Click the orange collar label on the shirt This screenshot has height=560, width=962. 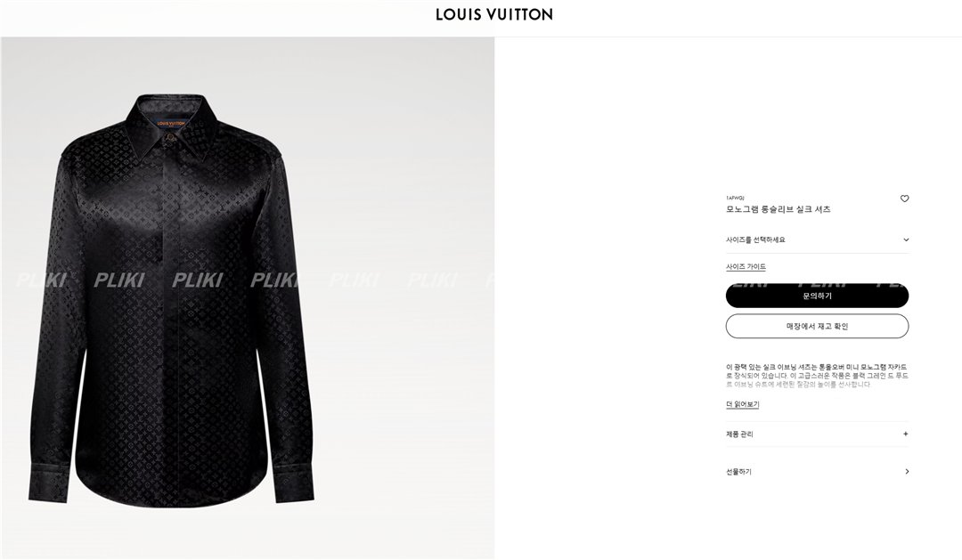point(170,123)
